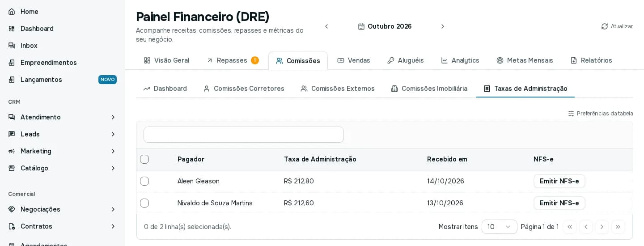Open the Comissões Corretores subtab
Image resolution: width=644 pixels, height=246 pixels.
tap(244, 89)
